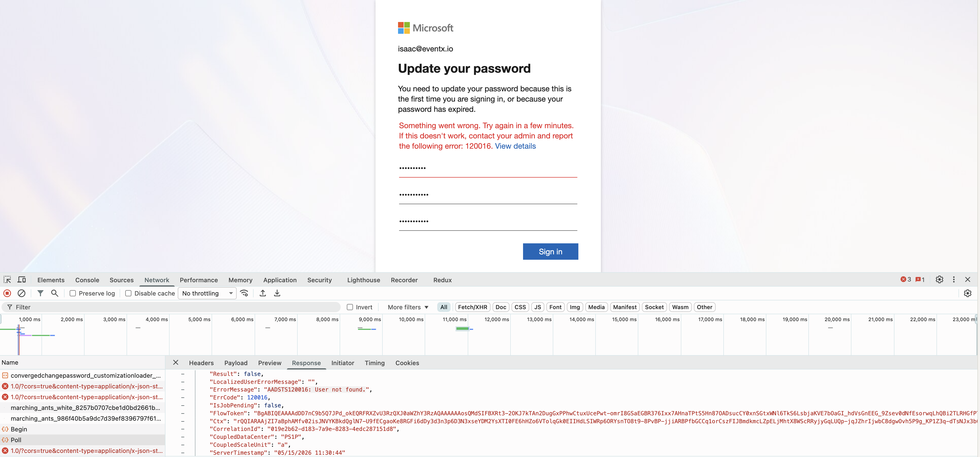The image size is (980, 457).
Task: Focus the new password field
Action: click(x=488, y=195)
